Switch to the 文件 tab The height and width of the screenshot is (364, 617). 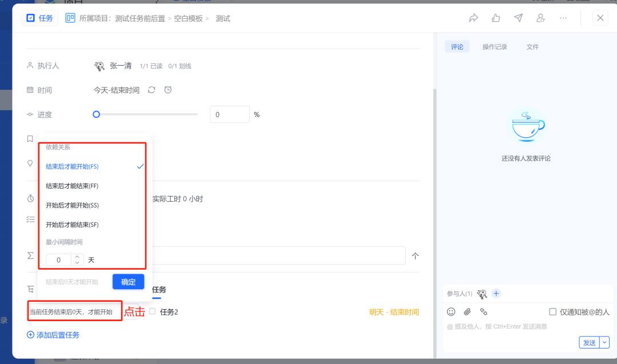click(532, 47)
